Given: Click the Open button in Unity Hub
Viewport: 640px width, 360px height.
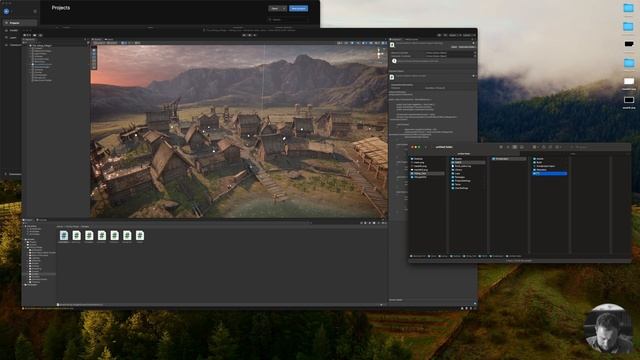Looking at the screenshot, I should [275, 9].
